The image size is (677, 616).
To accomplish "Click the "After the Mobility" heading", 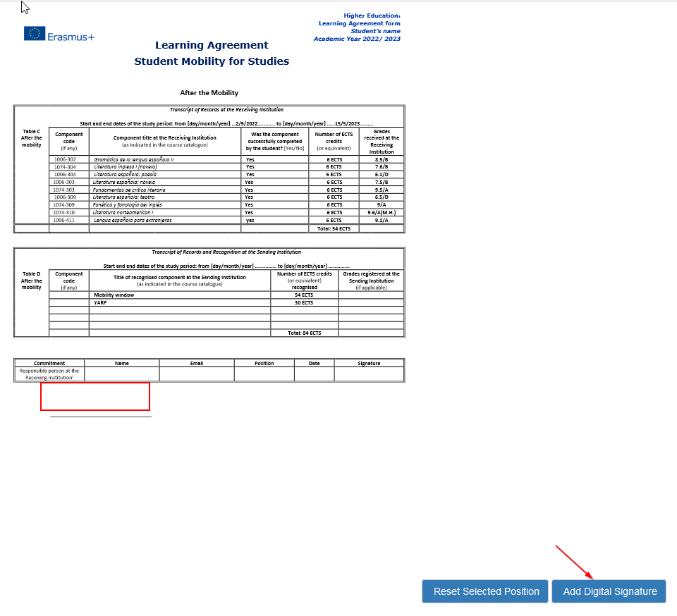I will click(x=209, y=93).
